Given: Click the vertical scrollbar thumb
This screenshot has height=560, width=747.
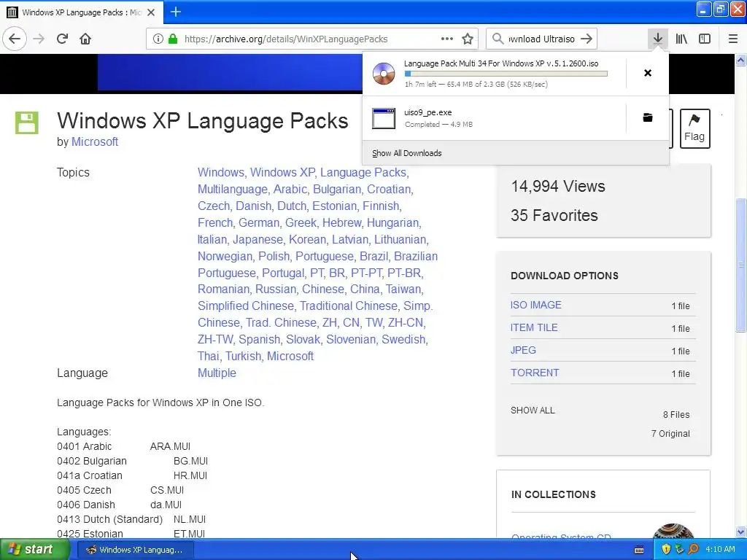Looking at the screenshot, I should click(741, 264).
